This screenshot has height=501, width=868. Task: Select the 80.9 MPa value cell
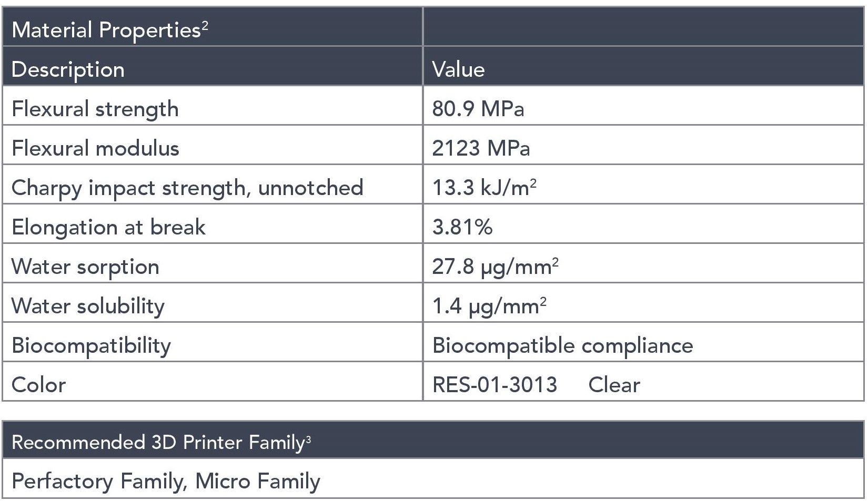click(478, 109)
